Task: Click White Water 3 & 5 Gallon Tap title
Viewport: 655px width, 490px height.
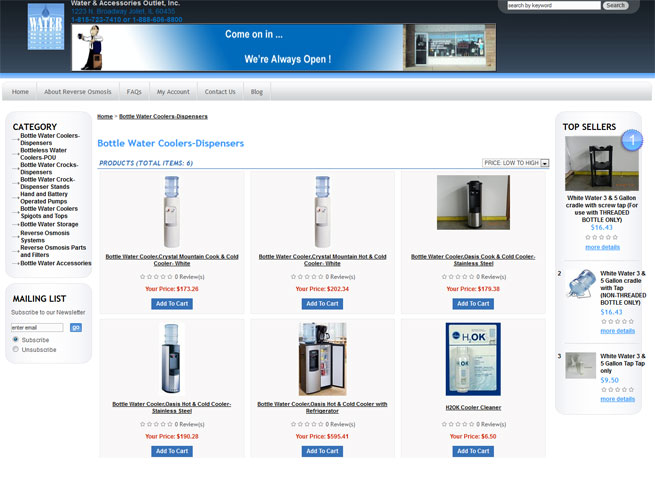Action: (x=622, y=363)
